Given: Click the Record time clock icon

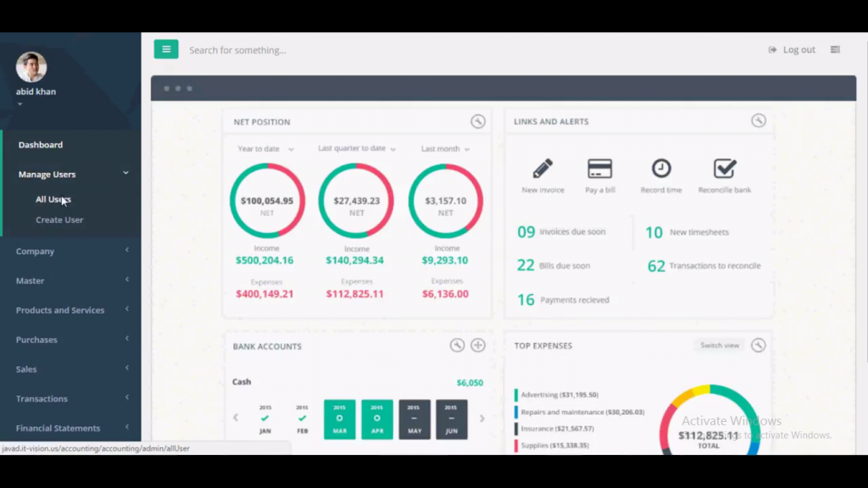Looking at the screenshot, I should [660, 169].
